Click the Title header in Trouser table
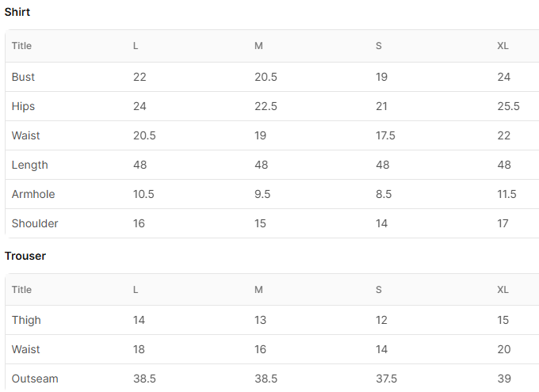Viewport: 539px width, 392px height. coord(21,290)
